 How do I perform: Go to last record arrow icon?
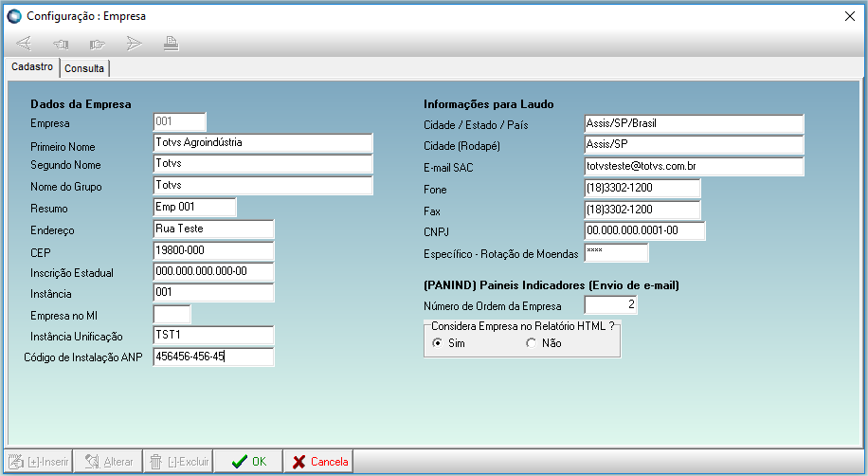(134, 44)
